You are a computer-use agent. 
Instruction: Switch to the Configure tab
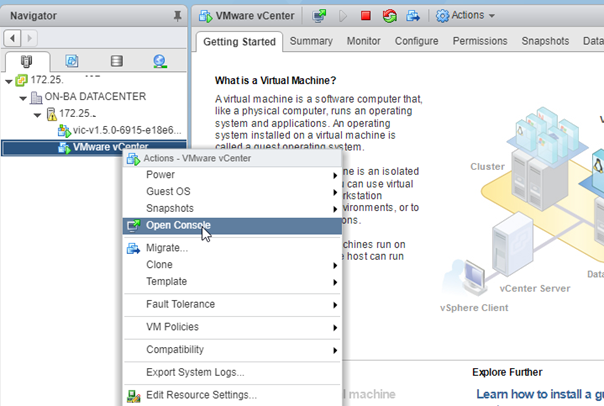coord(416,41)
